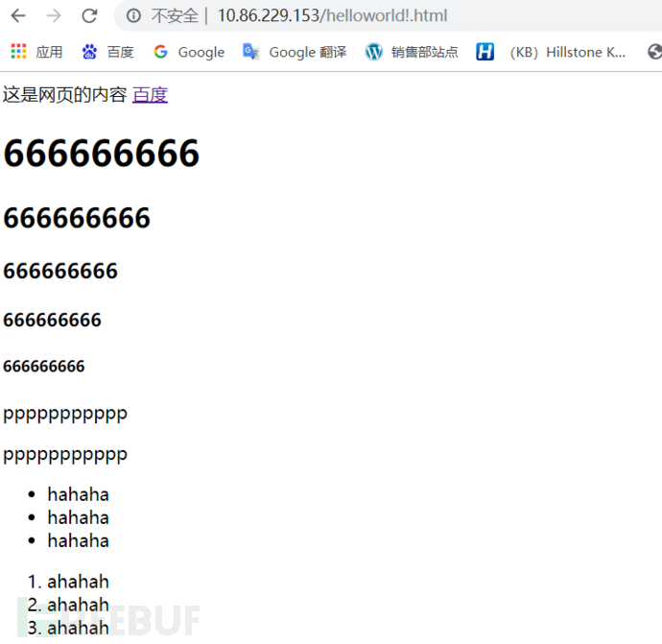The width and height of the screenshot is (662, 644).
Task: Click the site info security icon
Action: tap(133, 16)
